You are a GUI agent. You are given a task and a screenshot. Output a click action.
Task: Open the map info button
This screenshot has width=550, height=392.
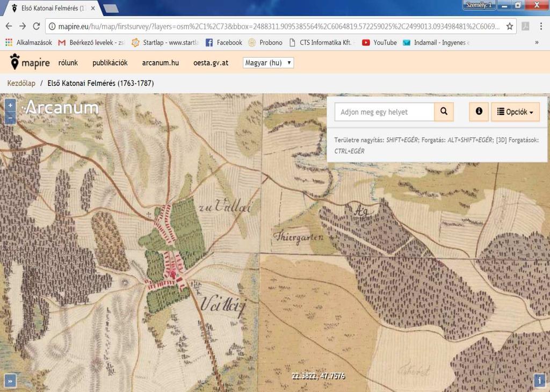point(479,112)
